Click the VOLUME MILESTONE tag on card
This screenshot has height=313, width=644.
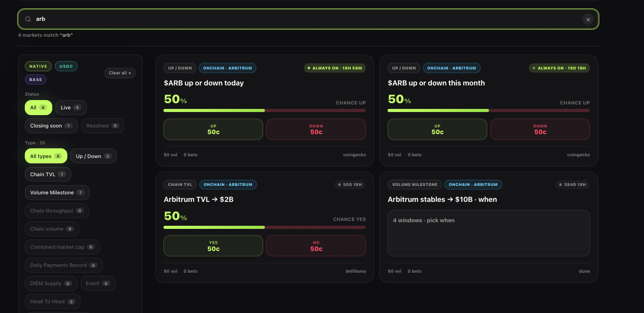(415, 185)
